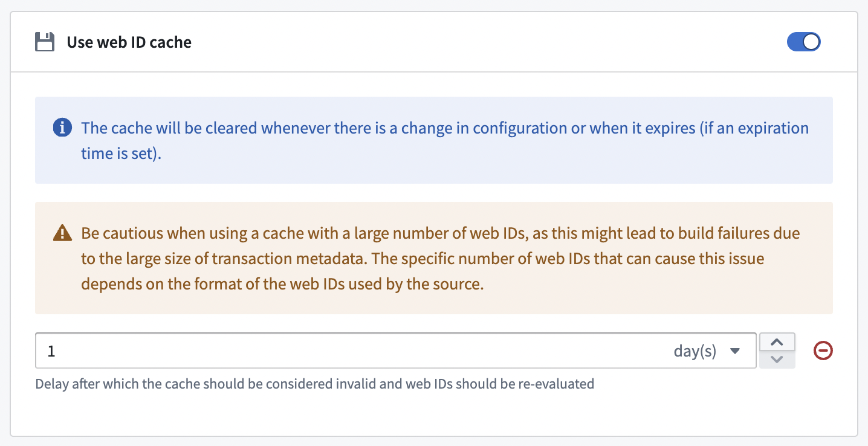
Task: Click the blue toggle switch knob
Action: click(809, 42)
